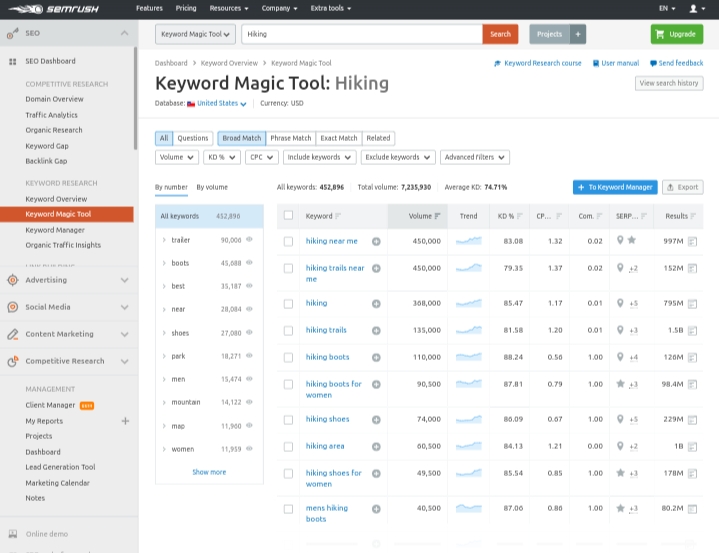
Task: Open the Company menu
Action: pyautogui.click(x=279, y=8)
